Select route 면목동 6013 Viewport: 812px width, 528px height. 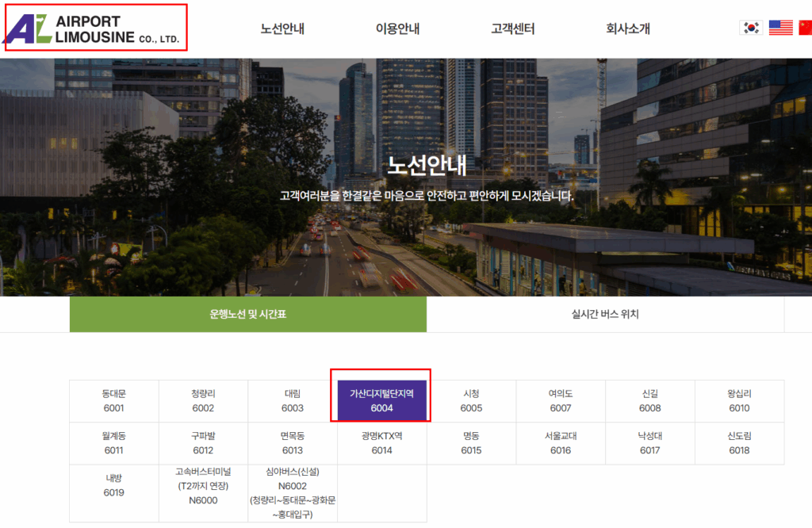tap(293, 444)
